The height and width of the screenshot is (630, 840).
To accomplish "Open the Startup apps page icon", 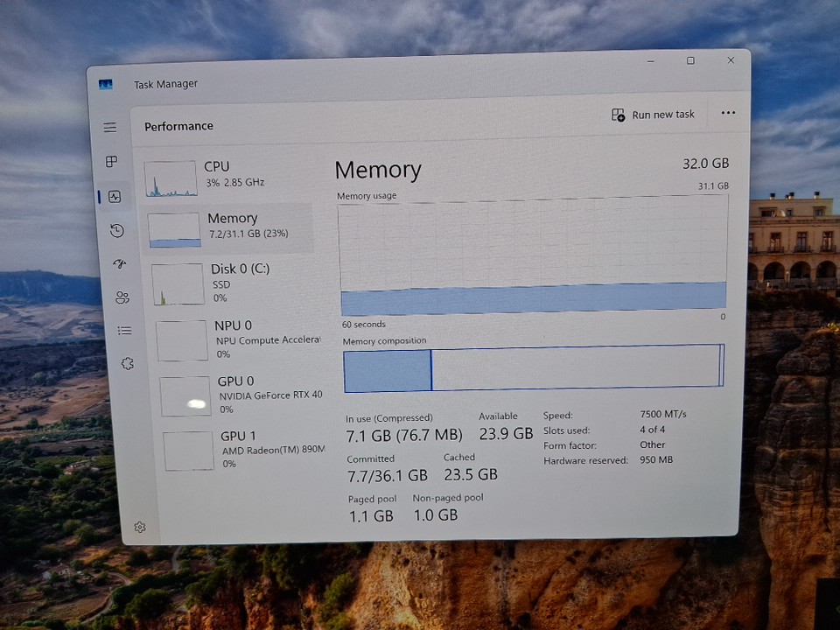I will (x=120, y=264).
